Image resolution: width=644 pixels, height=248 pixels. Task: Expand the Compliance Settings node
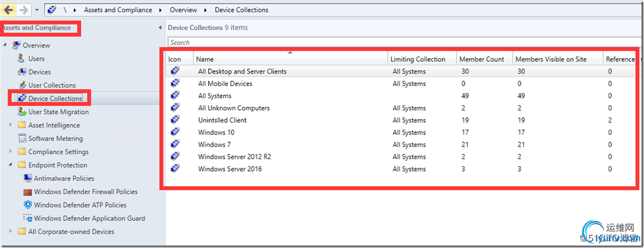(x=11, y=151)
